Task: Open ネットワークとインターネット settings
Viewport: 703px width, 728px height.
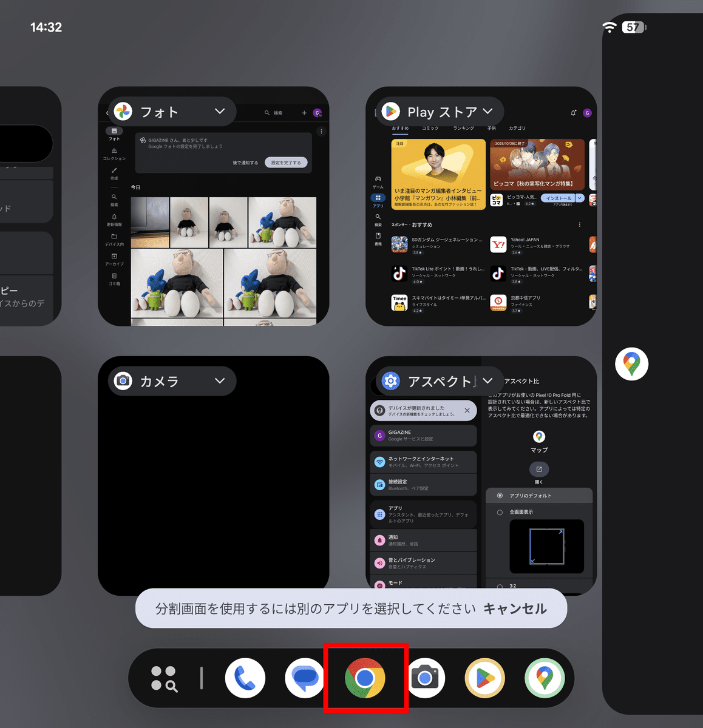Action: pos(423,462)
